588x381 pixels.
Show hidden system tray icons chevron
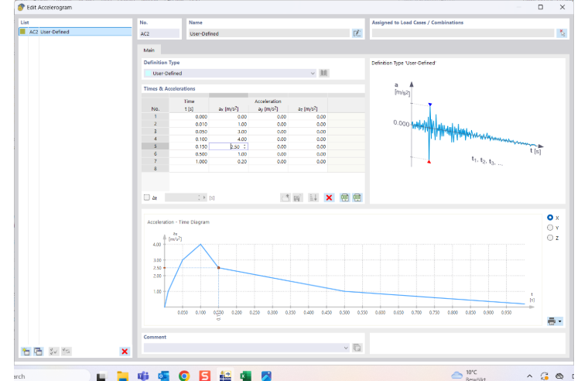click(x=529, y=376)
